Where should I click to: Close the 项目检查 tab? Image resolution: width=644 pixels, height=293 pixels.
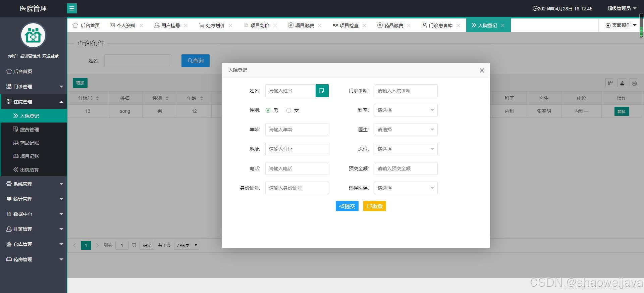click(x=365, y=26)
